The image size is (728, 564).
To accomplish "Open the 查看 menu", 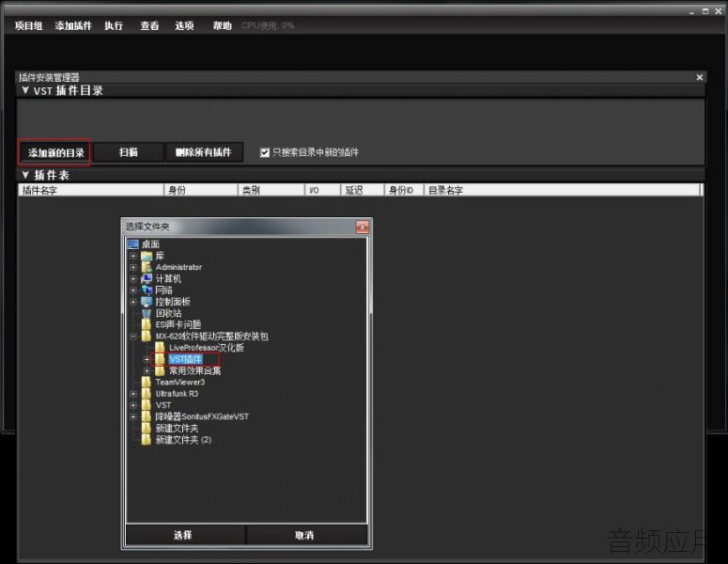I will [149, 26].
